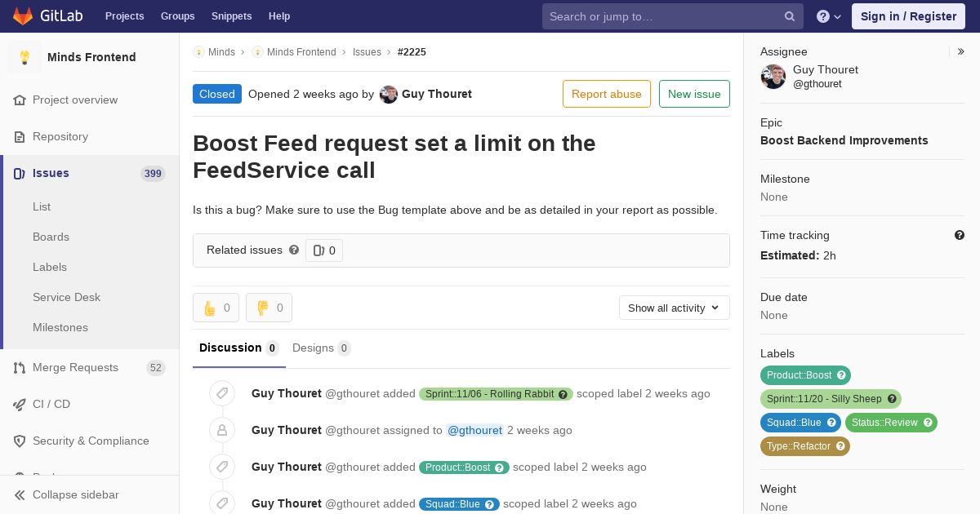Click the Issues breadcrumb link
This screenshot has height=514, width=980.
pos(367,51)
